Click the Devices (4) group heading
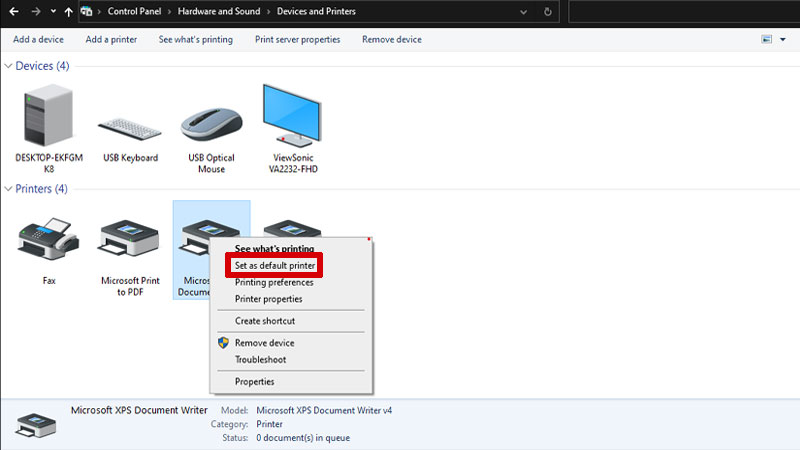The image size is (800, 450). (42, 66)
